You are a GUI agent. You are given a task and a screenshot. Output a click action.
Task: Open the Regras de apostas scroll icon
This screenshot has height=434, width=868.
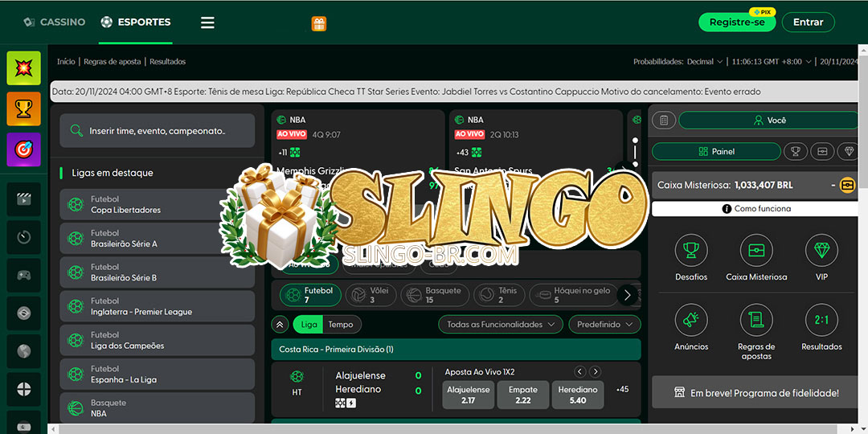(x=757, y=320)
